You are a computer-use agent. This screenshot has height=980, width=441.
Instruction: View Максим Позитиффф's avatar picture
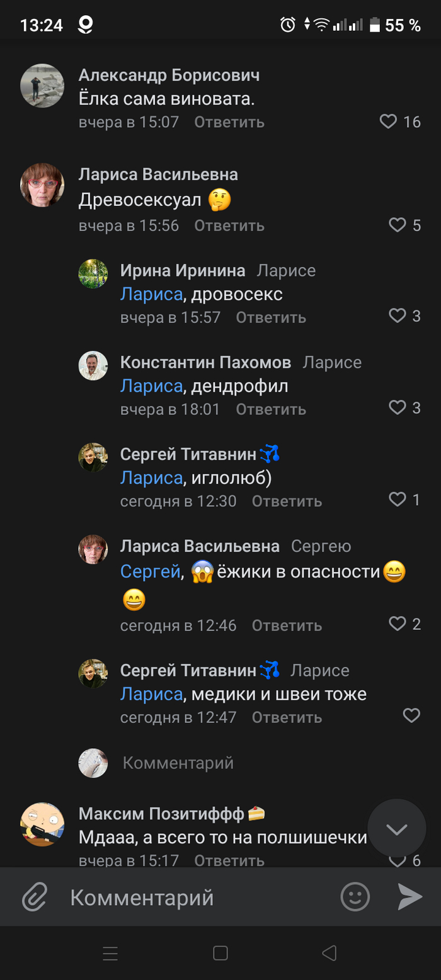[43, 825]
